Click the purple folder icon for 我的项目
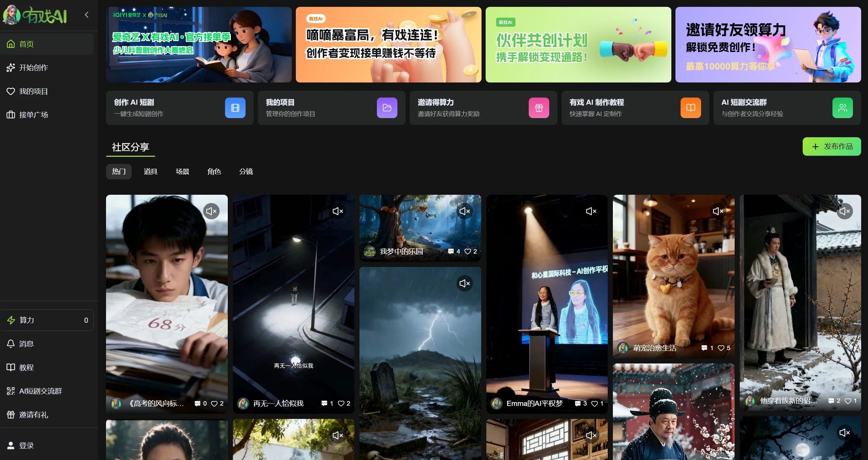 [x=387, y=108]
